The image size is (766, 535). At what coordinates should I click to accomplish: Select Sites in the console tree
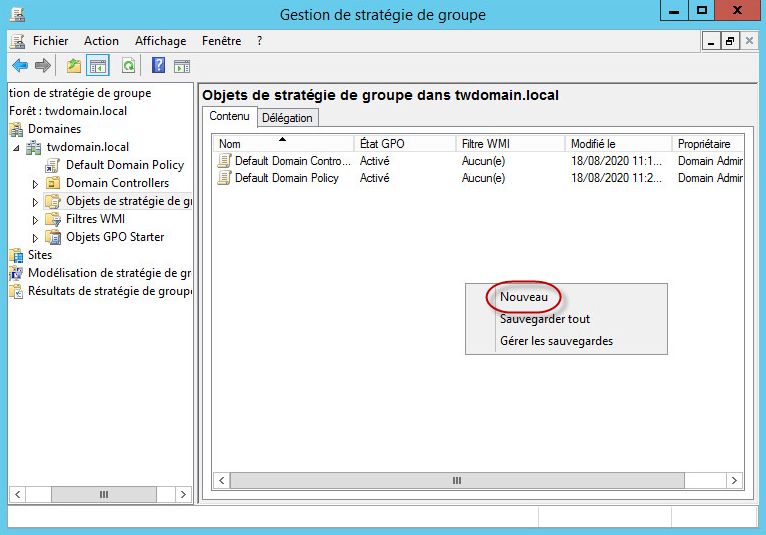[40, 255]
